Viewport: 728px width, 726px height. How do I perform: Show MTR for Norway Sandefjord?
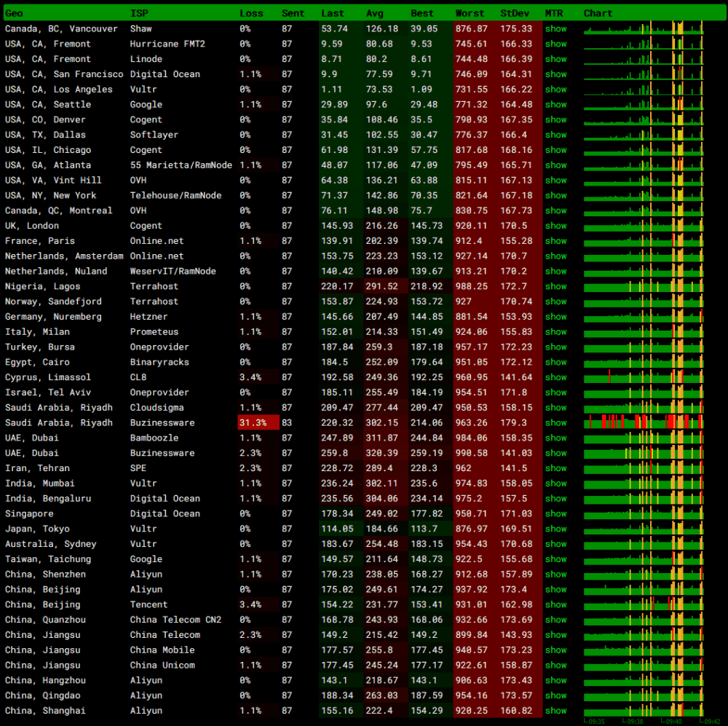555,301
